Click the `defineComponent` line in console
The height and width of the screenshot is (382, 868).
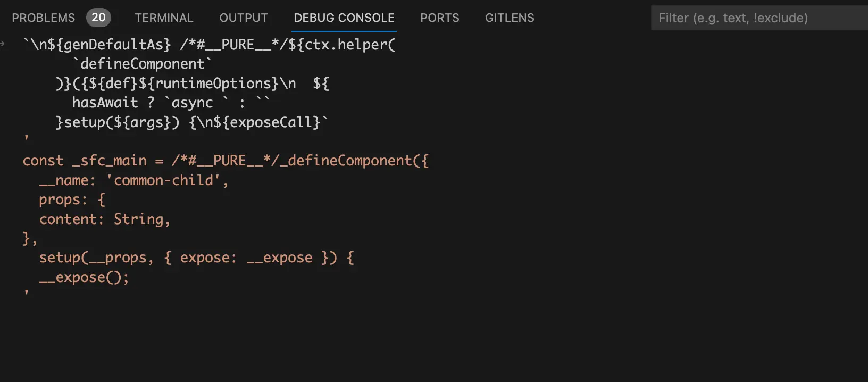pyautogui.click(x=142, y=64)
